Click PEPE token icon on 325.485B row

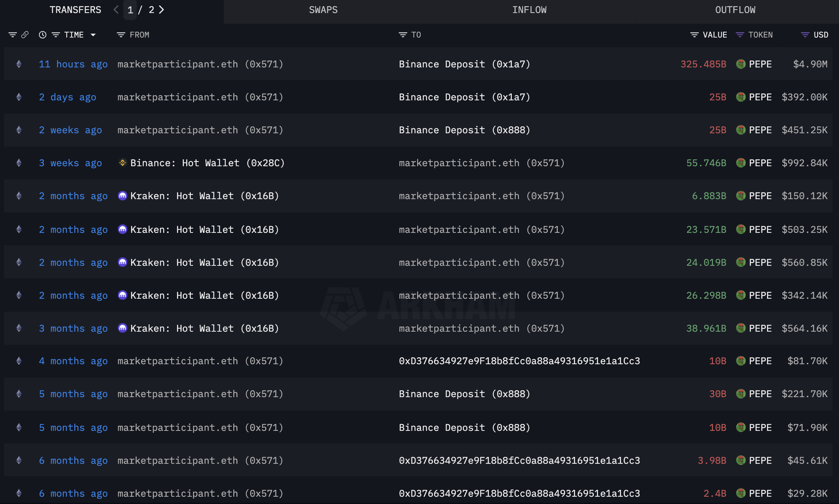pyautogui.click(x=741, y=64)
